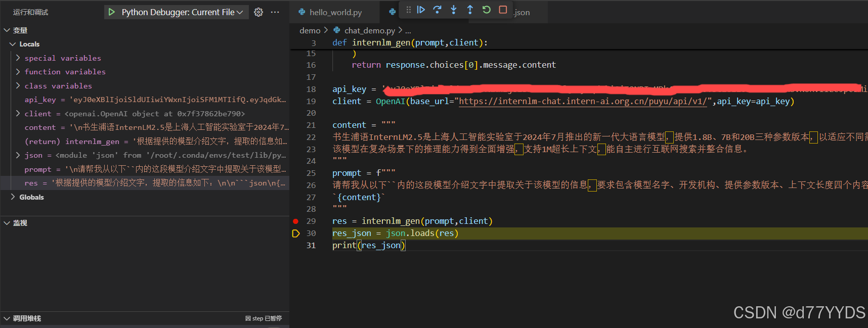Viewport: 868px width, 328px height.
Task: Step into the function call
Action: [454, 10]
